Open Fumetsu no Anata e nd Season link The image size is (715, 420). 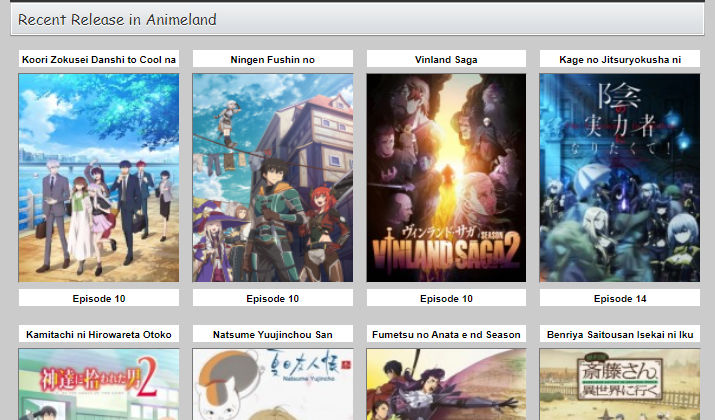(446, 335)
